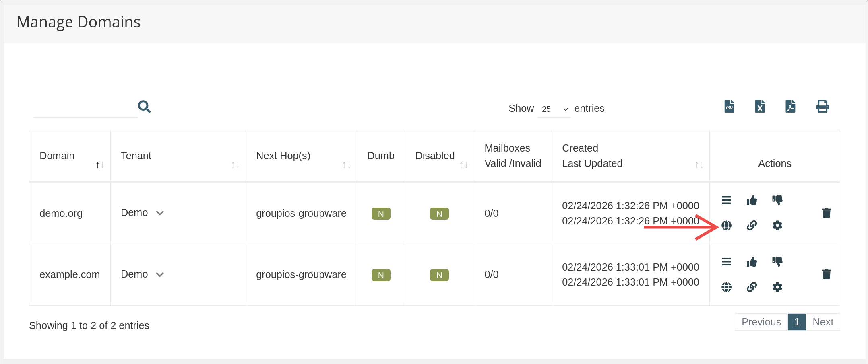
Task: Expand Tenant dropdown for example.com
Action: tap(160, 275)
